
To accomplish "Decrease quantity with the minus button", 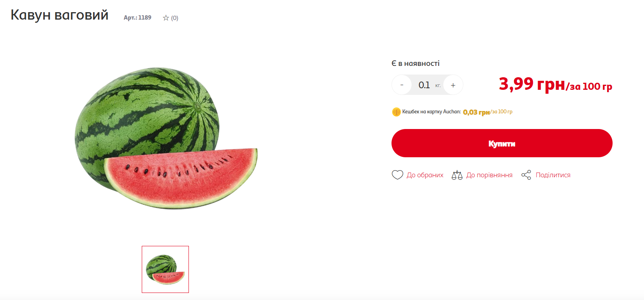I will point(402,85).
